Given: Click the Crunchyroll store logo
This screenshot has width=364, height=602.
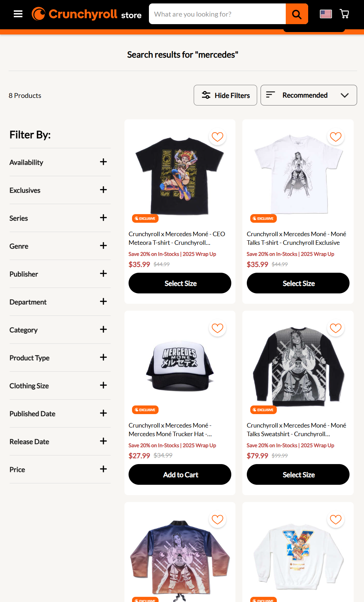Looking at the screenshot, I should pyautogui.click(x=87, y=14).
